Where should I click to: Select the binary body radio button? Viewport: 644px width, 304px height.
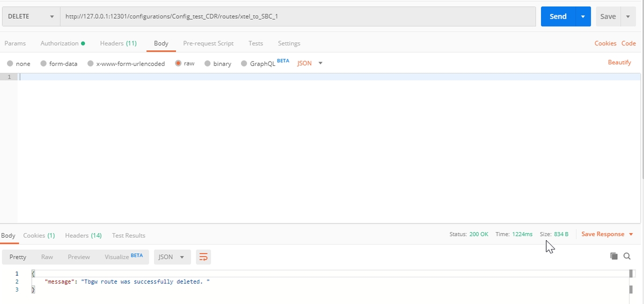point(207,63)
